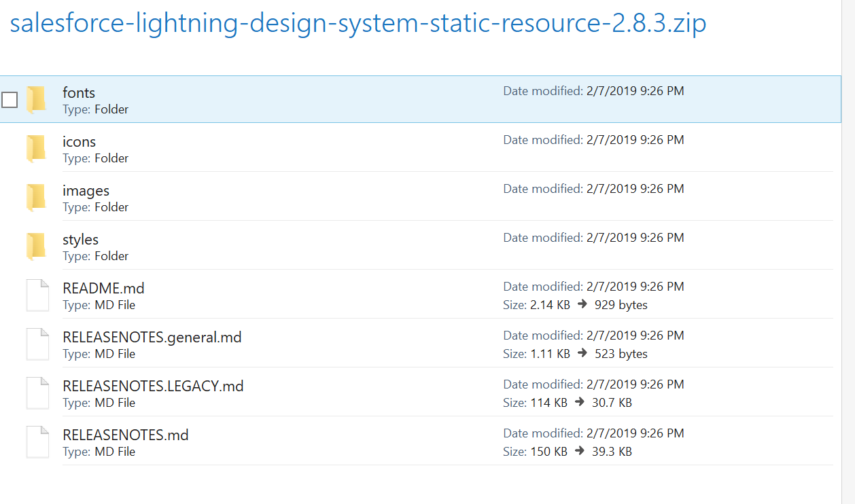Click date modified of RELEASENOTES.LEGACY.md
Image resolution: width=855 pixels, height=504 pixels.
click(x=594, y=384)
